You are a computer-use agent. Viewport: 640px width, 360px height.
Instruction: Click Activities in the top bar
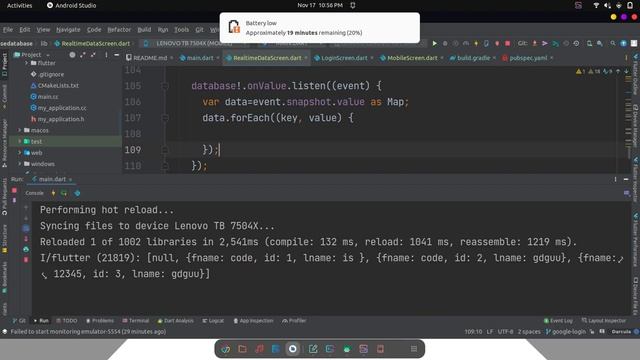[20, 5]
